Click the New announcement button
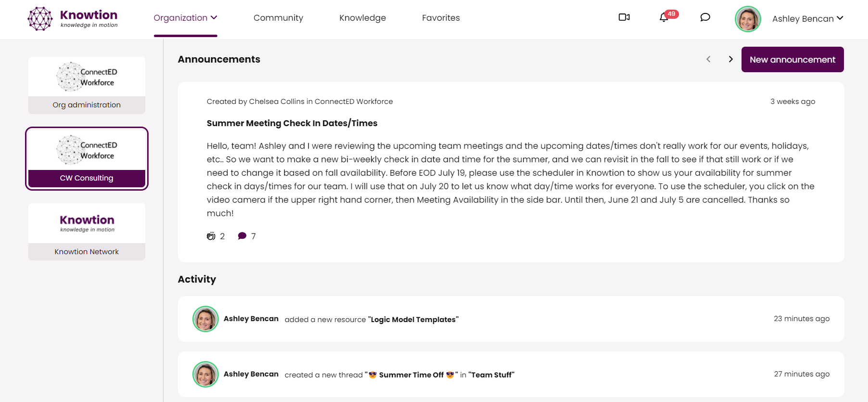 pos(792,60)
